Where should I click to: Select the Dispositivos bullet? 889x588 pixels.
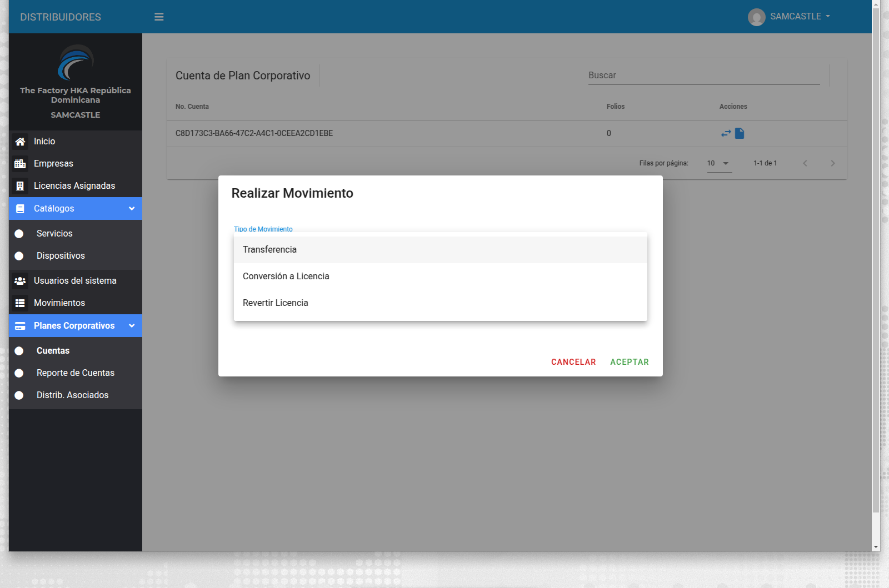19,256
